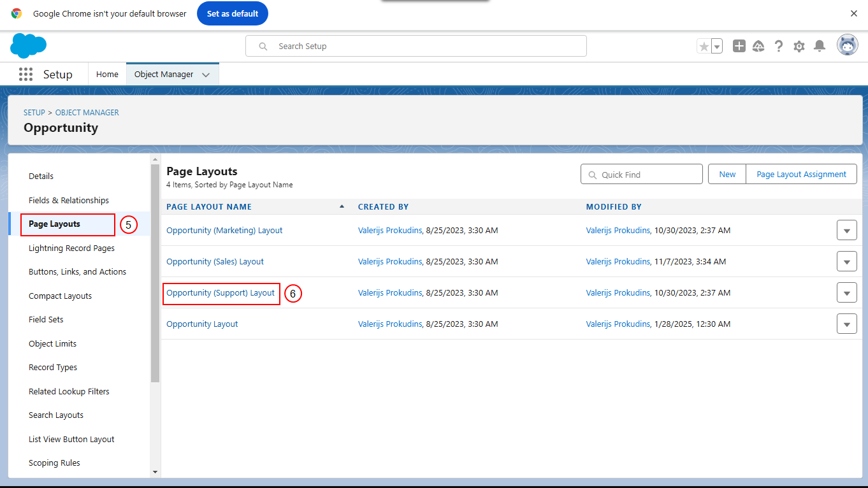The height and width of the screenshot is (488, 868).
Task: Click the Page Layout Assignment button
Action: click(802, 174)
